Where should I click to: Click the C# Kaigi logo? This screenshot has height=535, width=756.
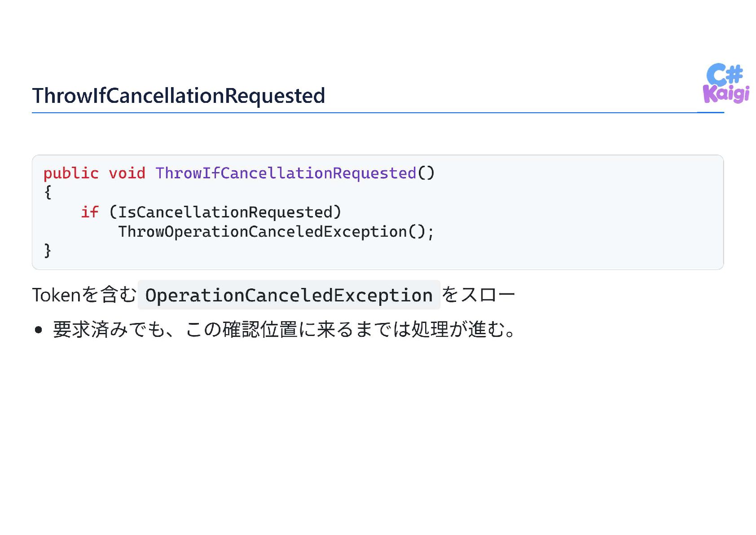pos(726,84)
